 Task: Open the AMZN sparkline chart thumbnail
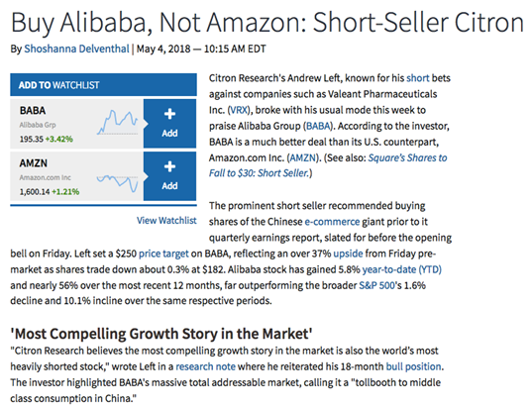117,183
